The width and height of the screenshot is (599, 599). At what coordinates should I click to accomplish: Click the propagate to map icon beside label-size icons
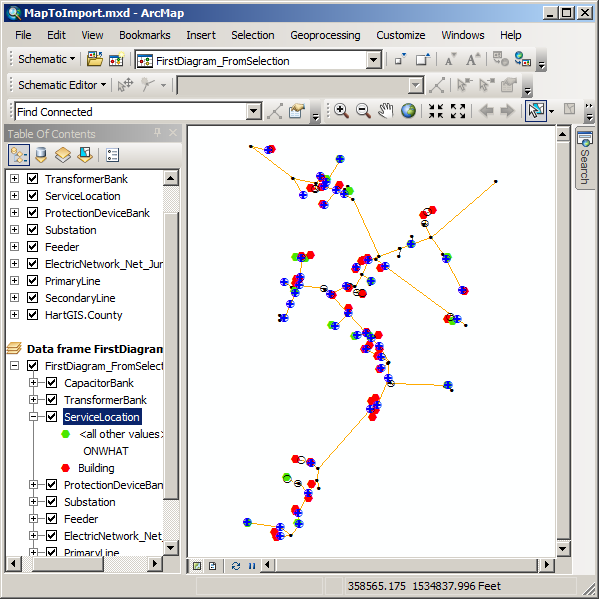500,60
